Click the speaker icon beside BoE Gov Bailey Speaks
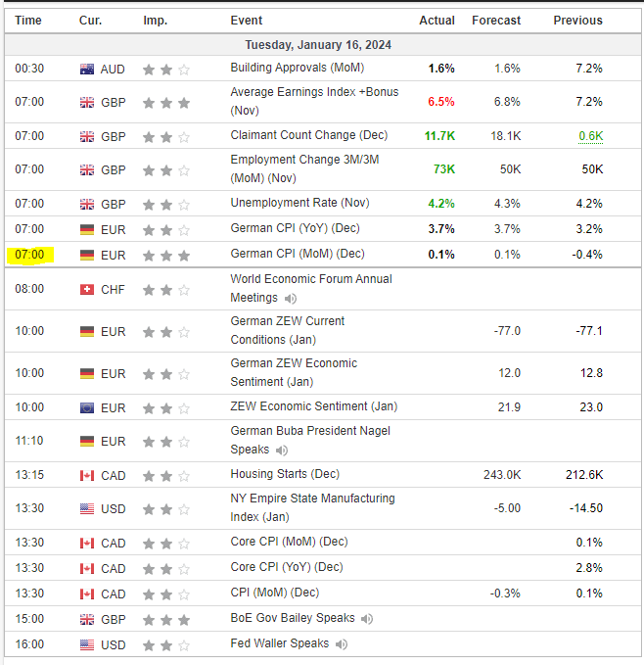This screenshot has width=644, height=665. point(367,619)
